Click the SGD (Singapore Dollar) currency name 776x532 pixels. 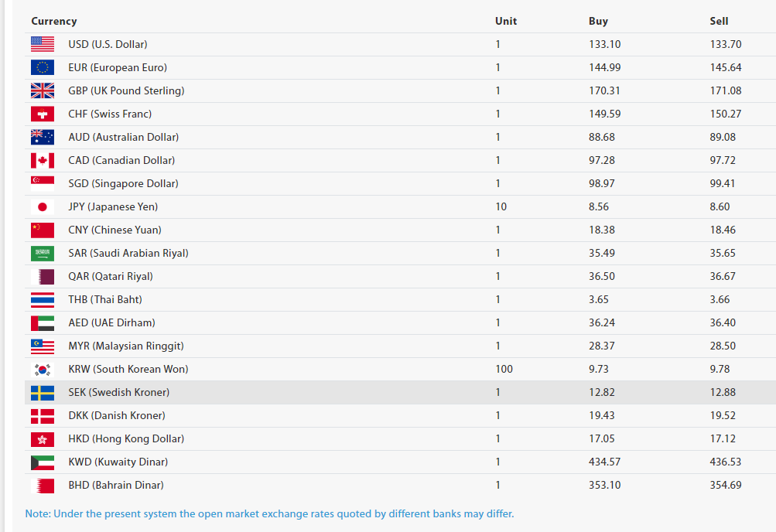coord(123,183)
